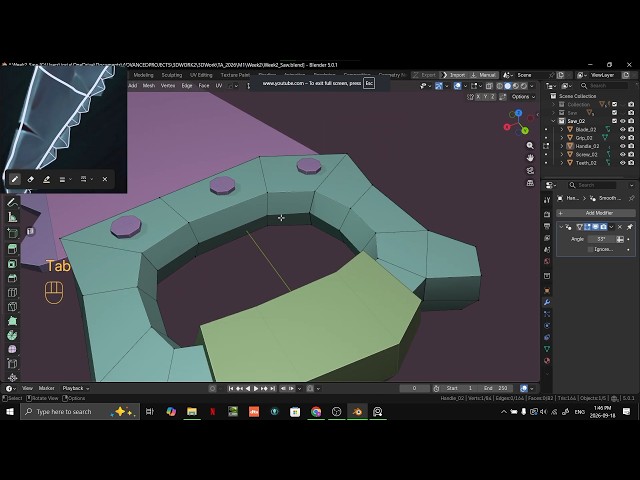Toggle visibility of Grip_02

pyautogui.click(x=622, y=138)
